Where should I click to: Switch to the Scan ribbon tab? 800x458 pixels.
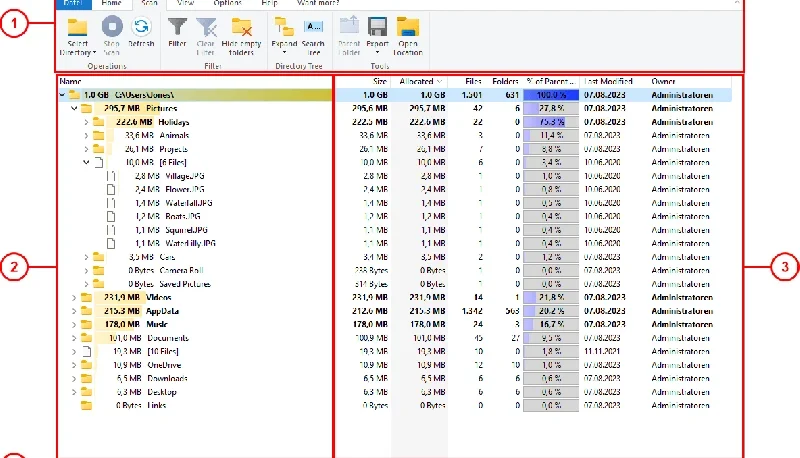coord(149,3)
